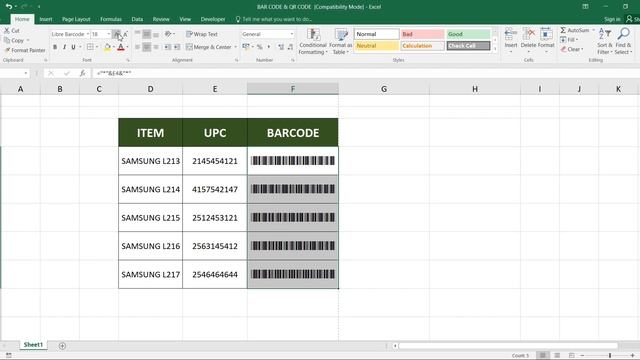The image size is (640, 360).
Task: Click the Borders icon
Action: click(x=90, y=47)
